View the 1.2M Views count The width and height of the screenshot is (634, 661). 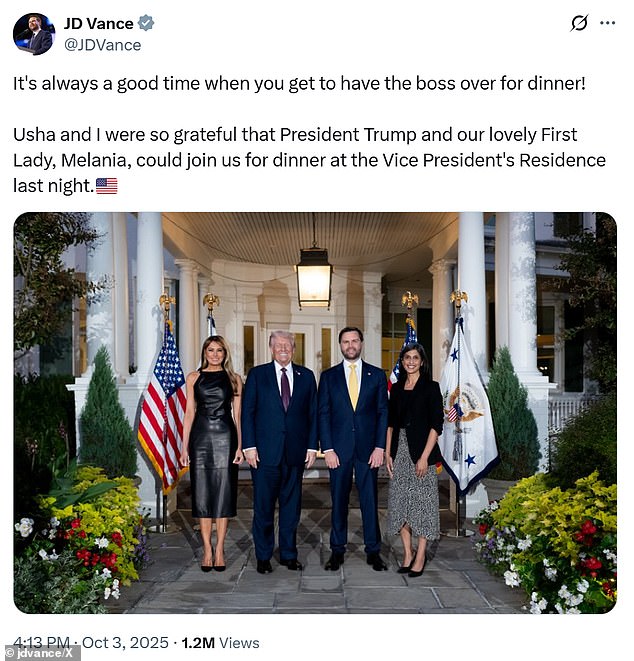tap(220, 643)
